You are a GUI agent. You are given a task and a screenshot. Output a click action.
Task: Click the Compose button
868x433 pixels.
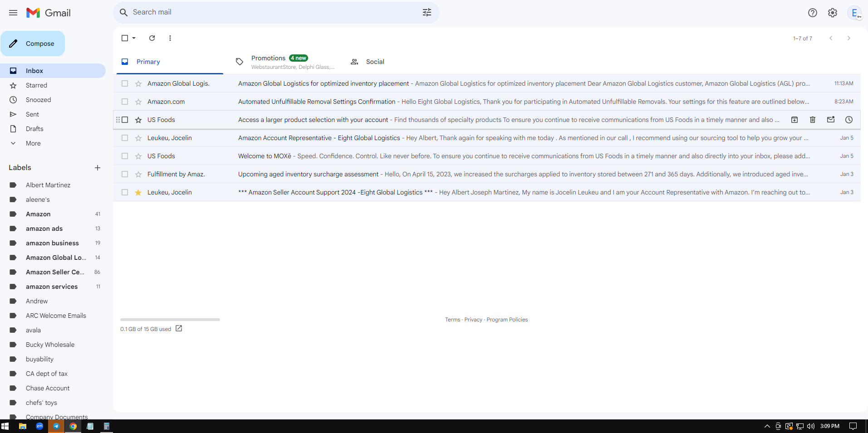(x=33, y=44)
